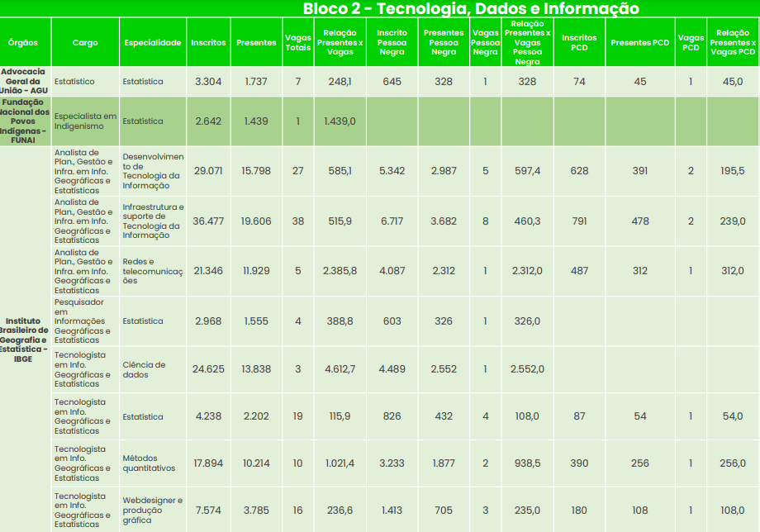Select the 'Órgãos' column header
760x532 pixels.
coord(25,42)
